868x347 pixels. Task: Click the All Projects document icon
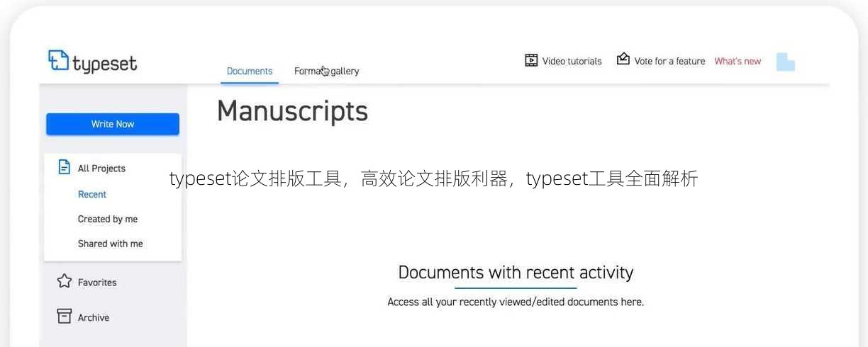click(65, 167)
